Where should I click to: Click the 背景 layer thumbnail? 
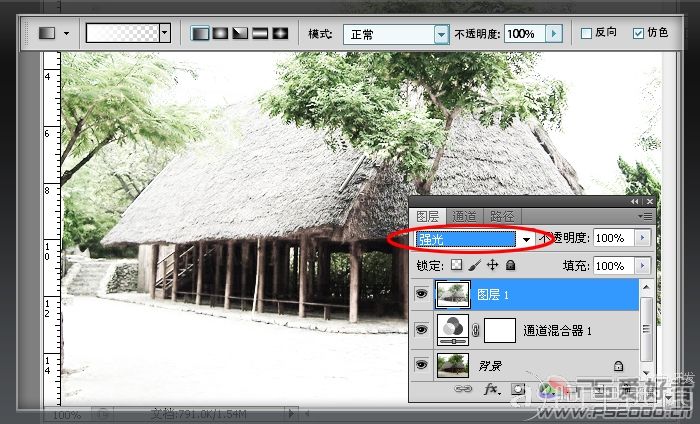coord(453,366)
